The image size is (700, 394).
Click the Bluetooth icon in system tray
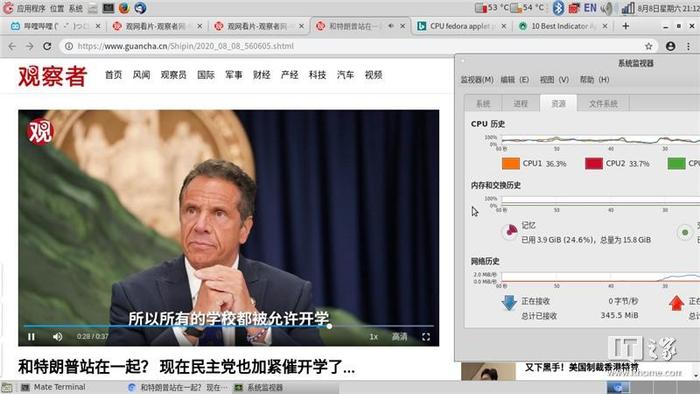(x=558, y=8)
